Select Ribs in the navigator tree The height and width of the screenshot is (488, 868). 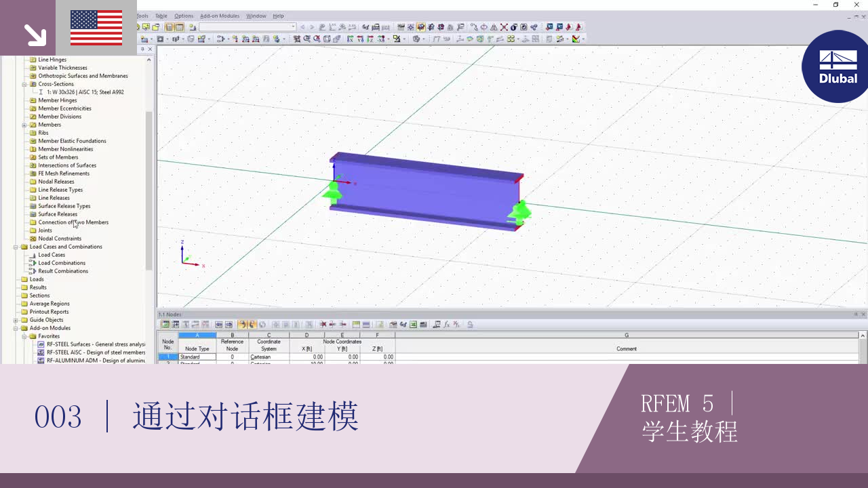tap(43, 133)
